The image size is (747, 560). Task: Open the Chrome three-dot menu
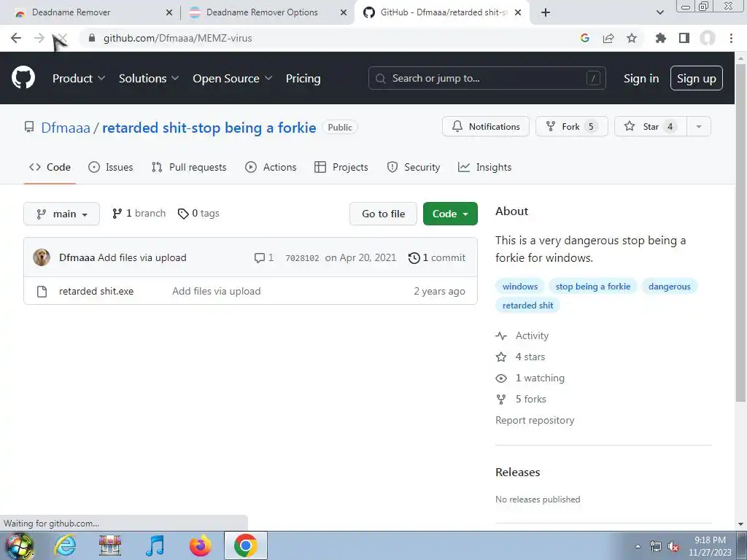(731, 38)
